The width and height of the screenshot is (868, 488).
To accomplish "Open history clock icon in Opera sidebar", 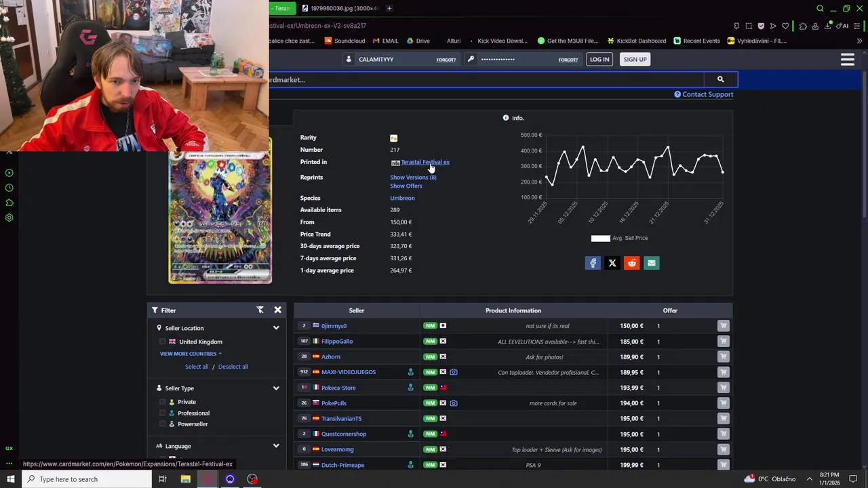I will tap(9, 188).
